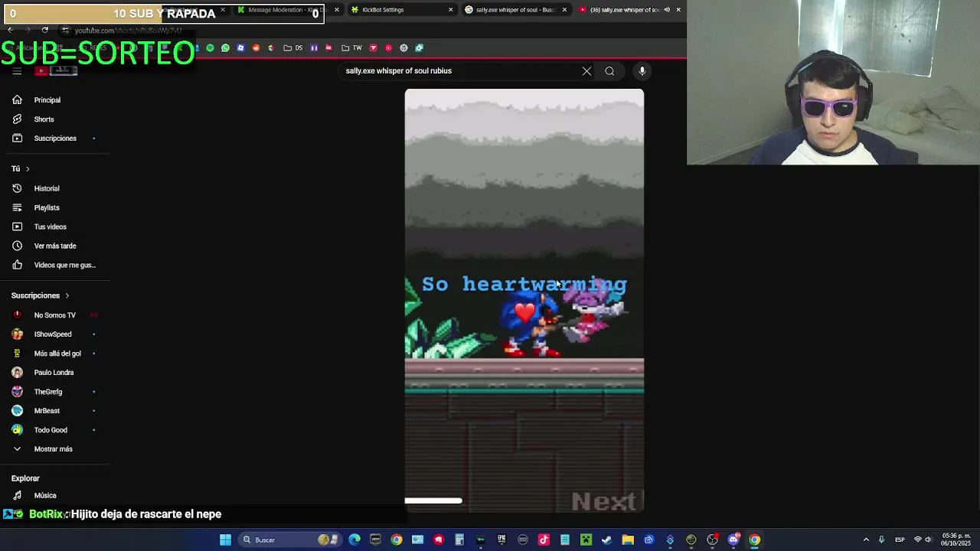
Task: Open WhatsApp bookmark in bookmarks bar
Action: (225, 48)
